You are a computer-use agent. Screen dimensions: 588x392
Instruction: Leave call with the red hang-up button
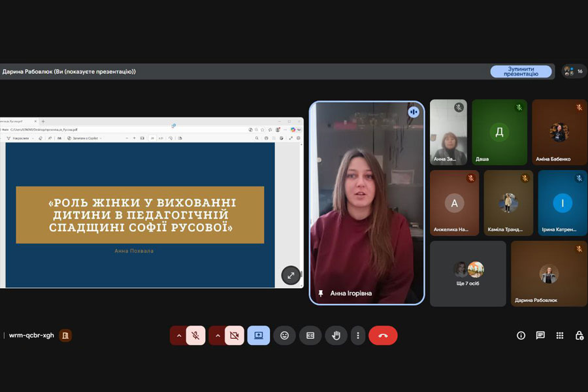[x=383, y=335]
